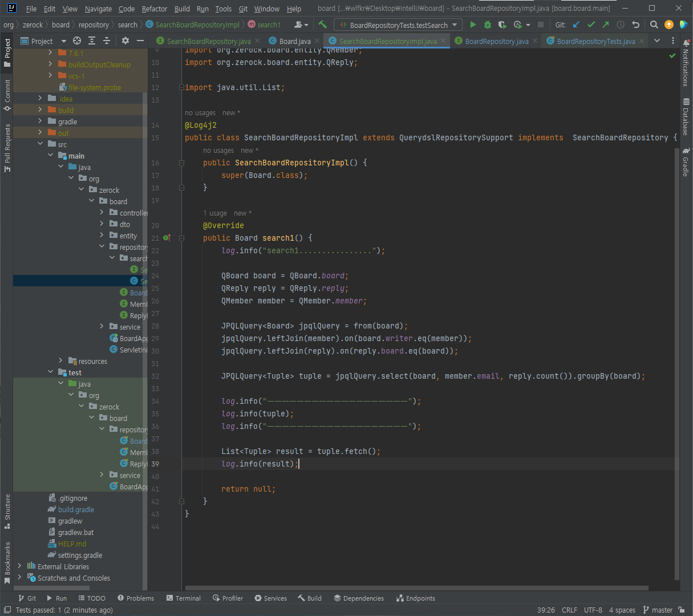
Task: Expand the gradle folder node
Action: tap(40, 121)
